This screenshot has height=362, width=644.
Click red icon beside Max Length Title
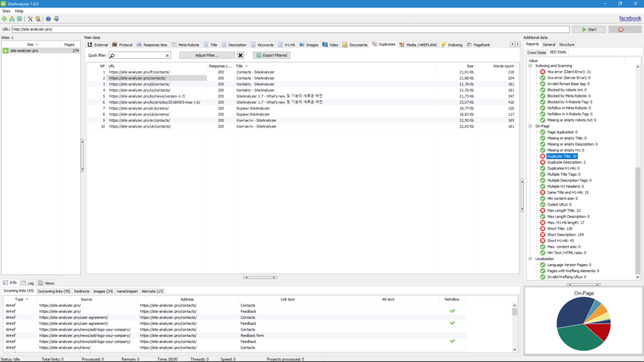tap(543, 211)
